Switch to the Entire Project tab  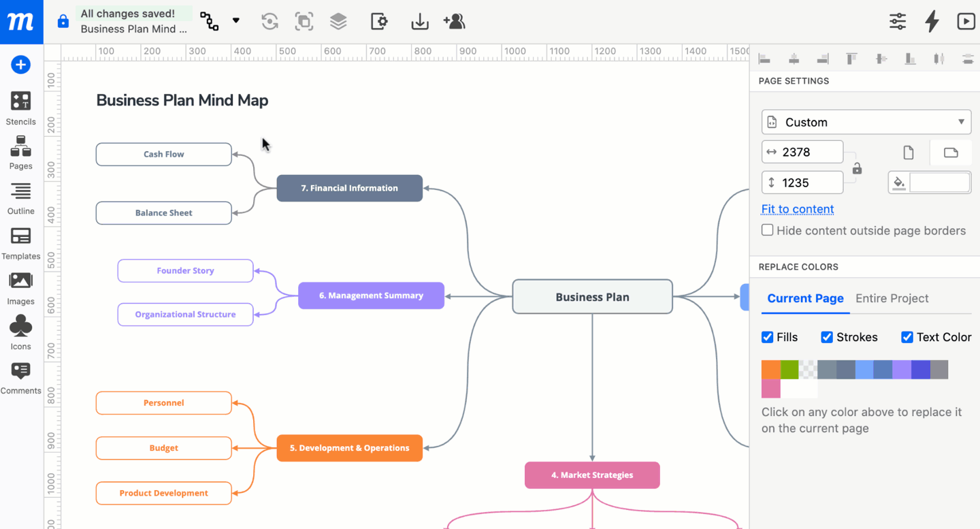892,298
